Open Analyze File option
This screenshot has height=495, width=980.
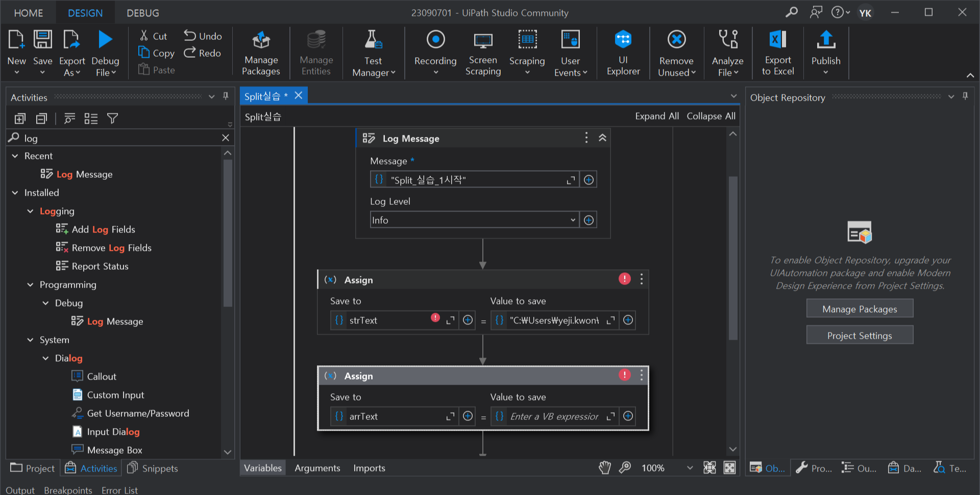(x=727, y=54)
